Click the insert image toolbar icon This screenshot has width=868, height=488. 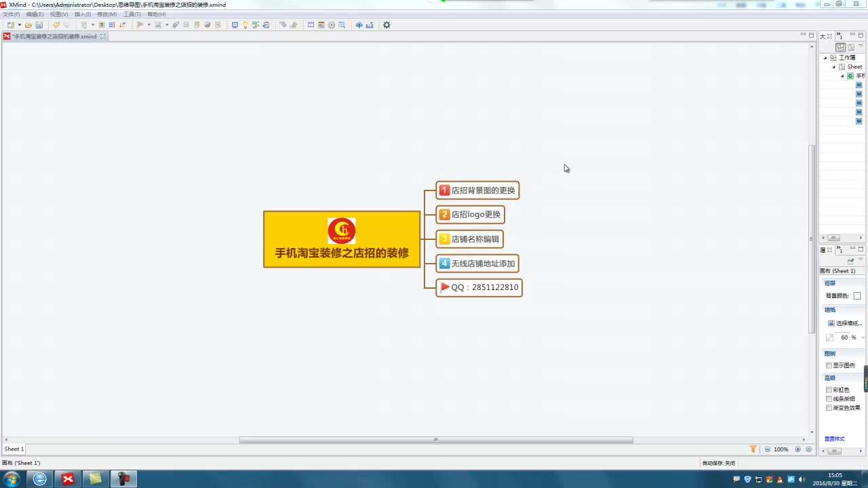(157, 25)
